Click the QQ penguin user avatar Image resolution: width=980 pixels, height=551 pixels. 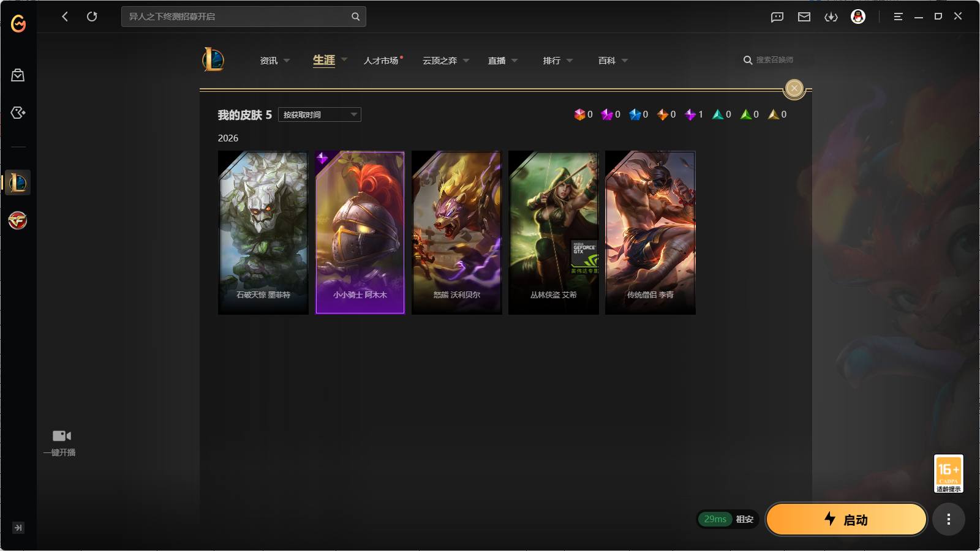(x=858, y=17)
